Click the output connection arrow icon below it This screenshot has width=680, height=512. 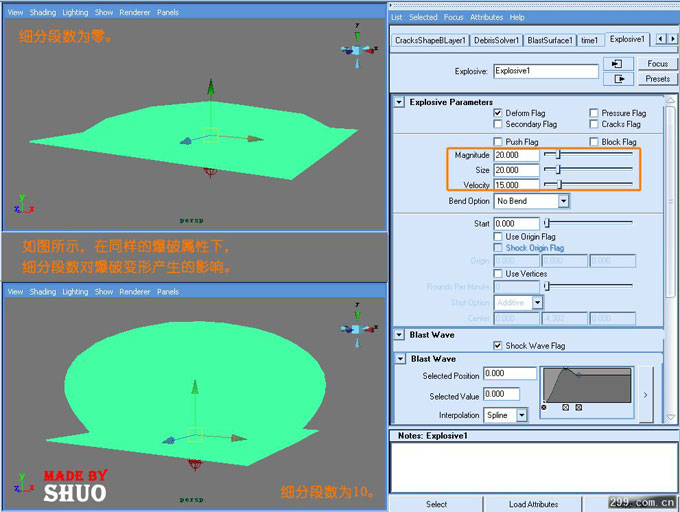point(619,79)
